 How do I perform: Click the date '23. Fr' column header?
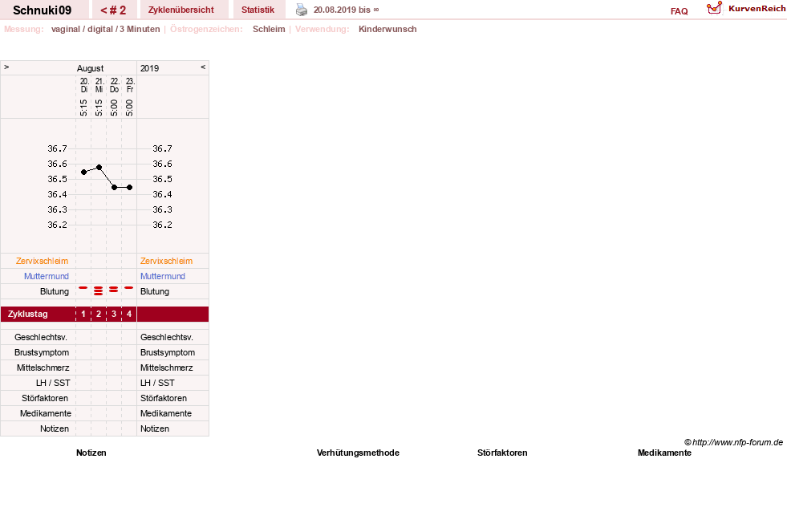pyautogui.click(x=129, y=85)
